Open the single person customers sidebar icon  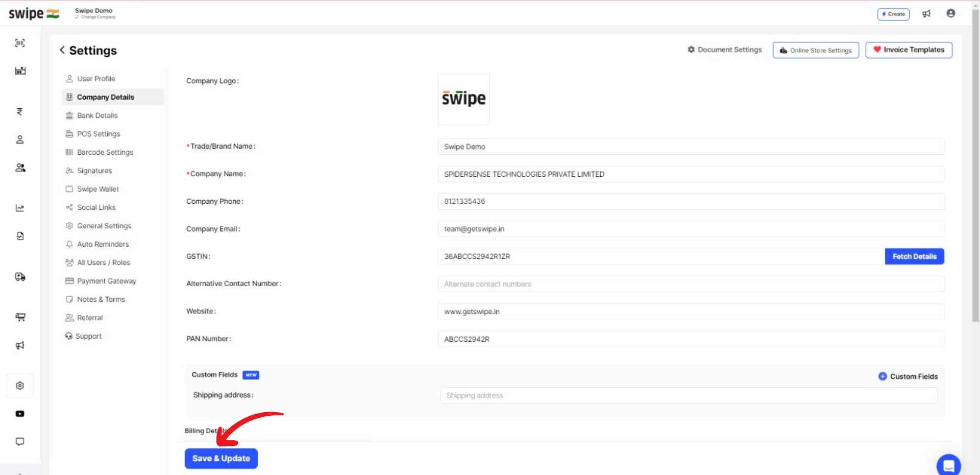[20, 139]
